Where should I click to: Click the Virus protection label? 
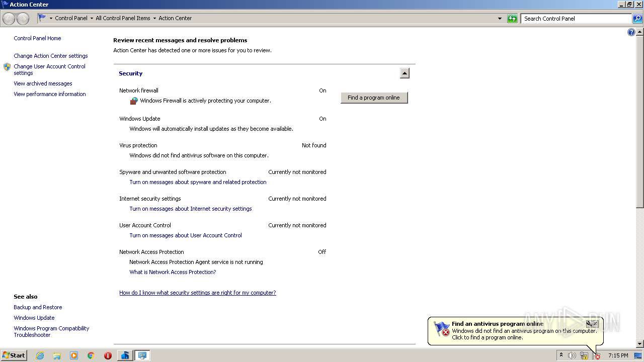pyautogui.click(x=138, y=145)
